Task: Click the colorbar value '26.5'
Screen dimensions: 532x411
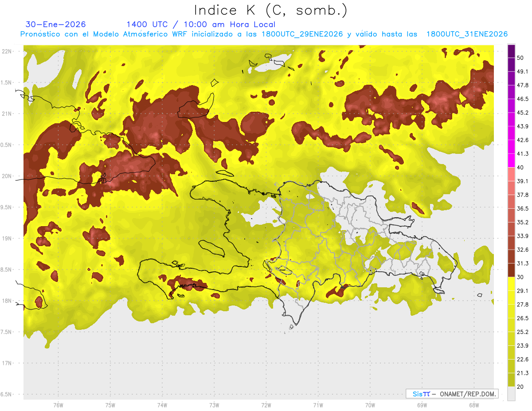Action: (523, 318)
